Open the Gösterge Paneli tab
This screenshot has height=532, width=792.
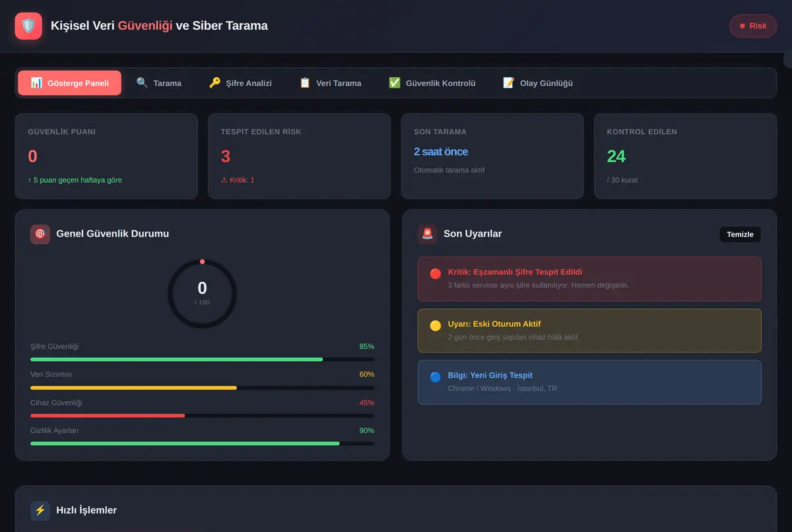click(x=69, y=83)
